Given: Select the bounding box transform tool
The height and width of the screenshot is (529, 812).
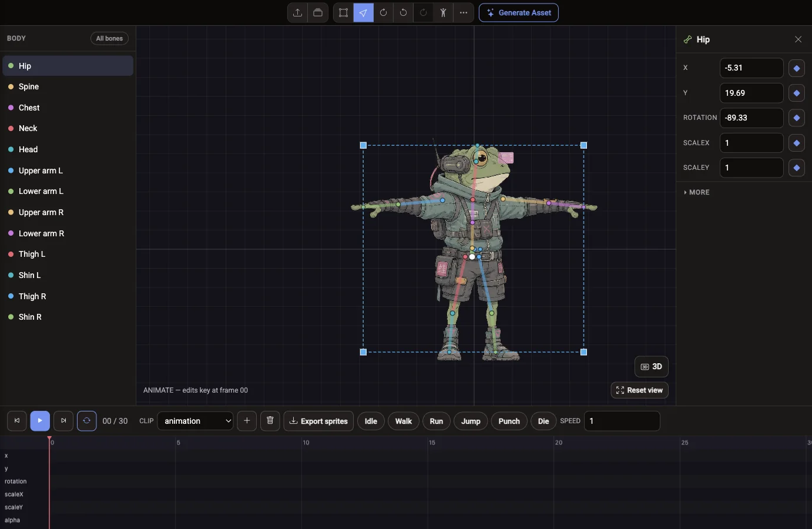Looking at the screenshot, I should 344,12.
